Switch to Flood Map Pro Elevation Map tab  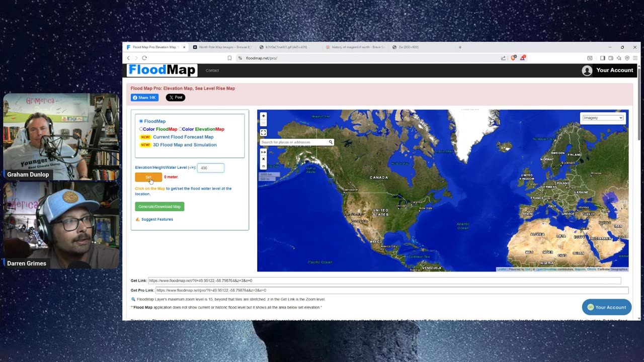point(155,47)
